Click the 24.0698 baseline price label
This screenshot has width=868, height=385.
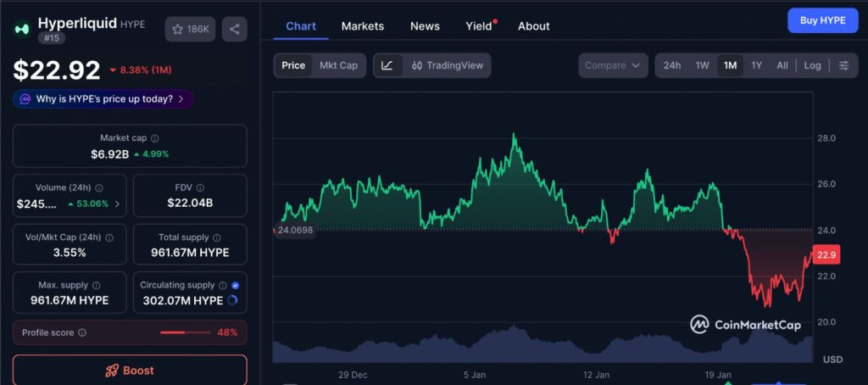coord(294,230)
